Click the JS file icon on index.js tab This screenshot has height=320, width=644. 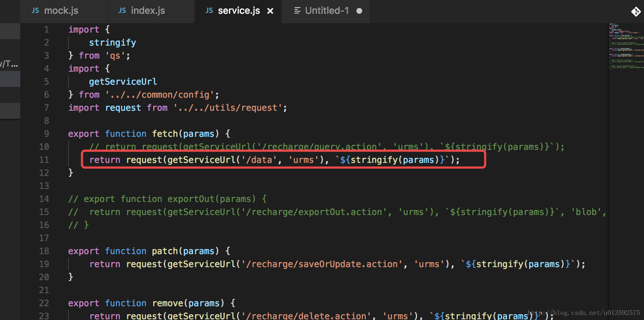point(122,10)
